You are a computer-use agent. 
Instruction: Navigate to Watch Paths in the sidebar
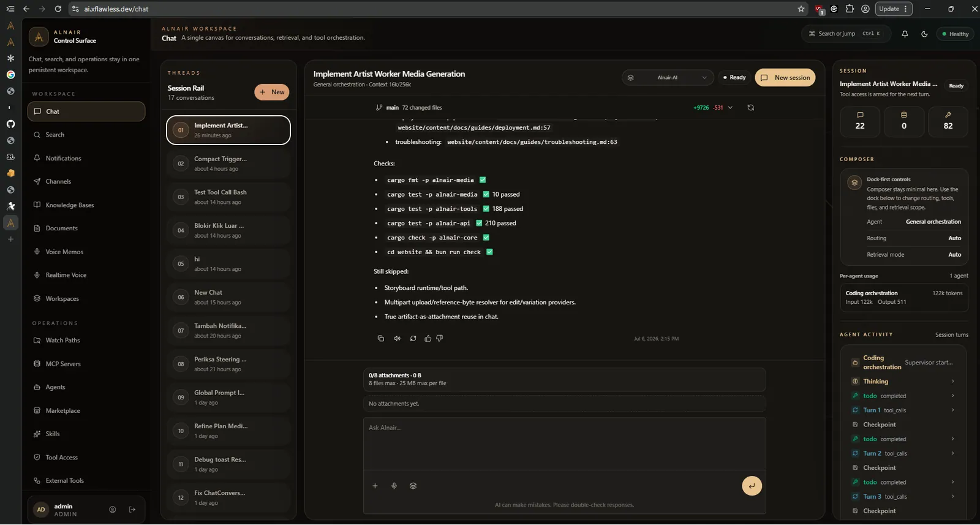pyautogui.click(x=86, y=340)
